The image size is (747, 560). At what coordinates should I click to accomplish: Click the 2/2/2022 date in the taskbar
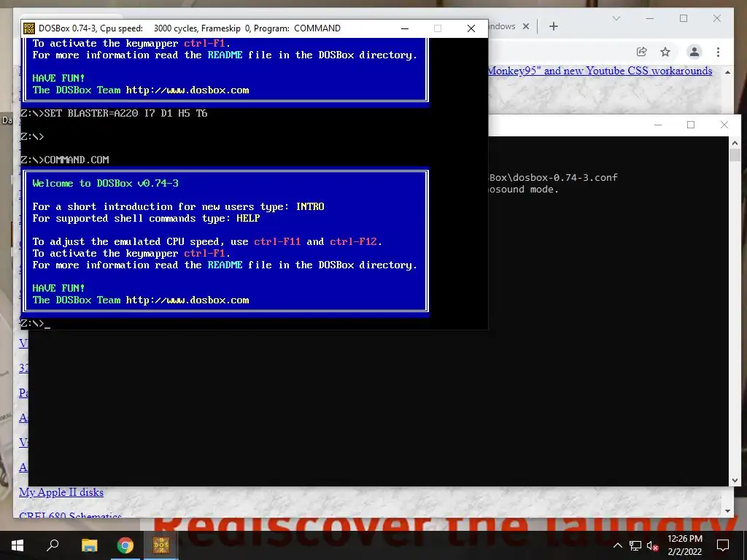pyautogui.click(x=684, y=552)
